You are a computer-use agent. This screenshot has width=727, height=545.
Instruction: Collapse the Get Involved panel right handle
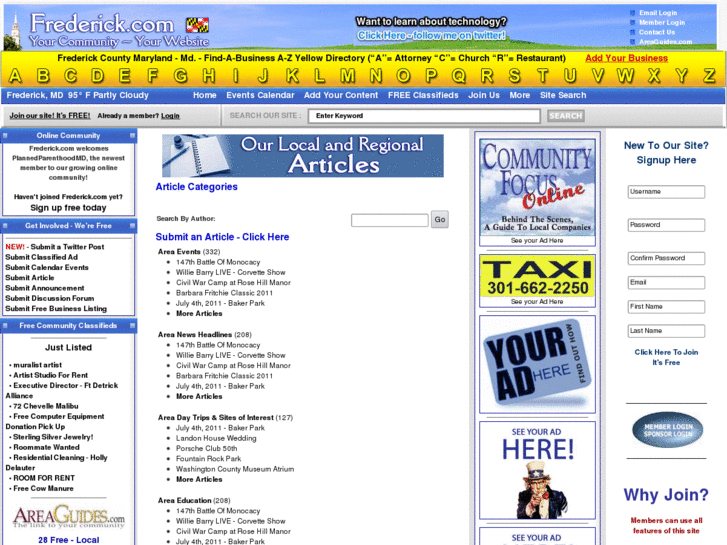[x=133, y=226]
